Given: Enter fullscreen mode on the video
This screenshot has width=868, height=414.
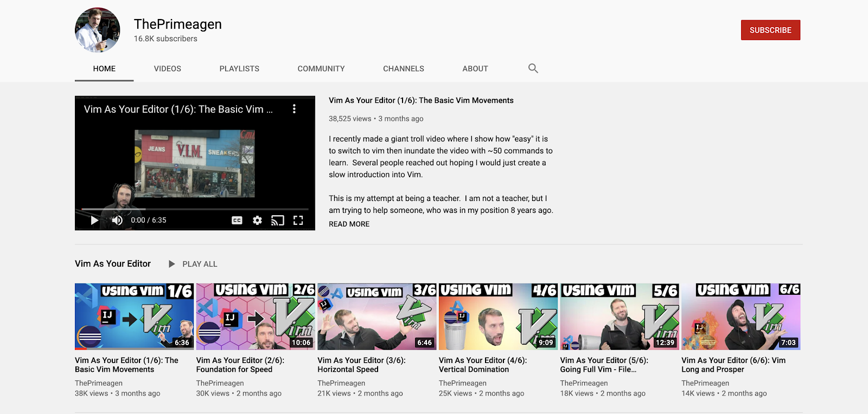Looking at the screenshot, I should (298, 221).
